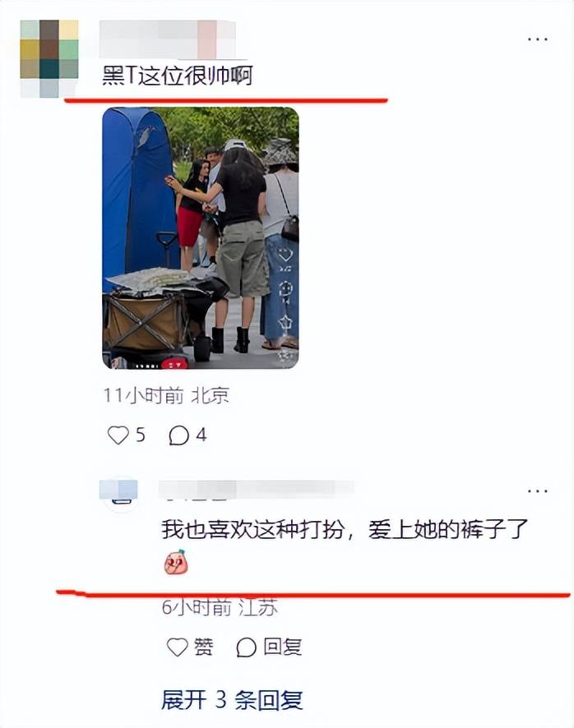Viewport: 574px width, 728px height.
Task: Open the top comment's three-dot menu
Action: coord(537,39)
